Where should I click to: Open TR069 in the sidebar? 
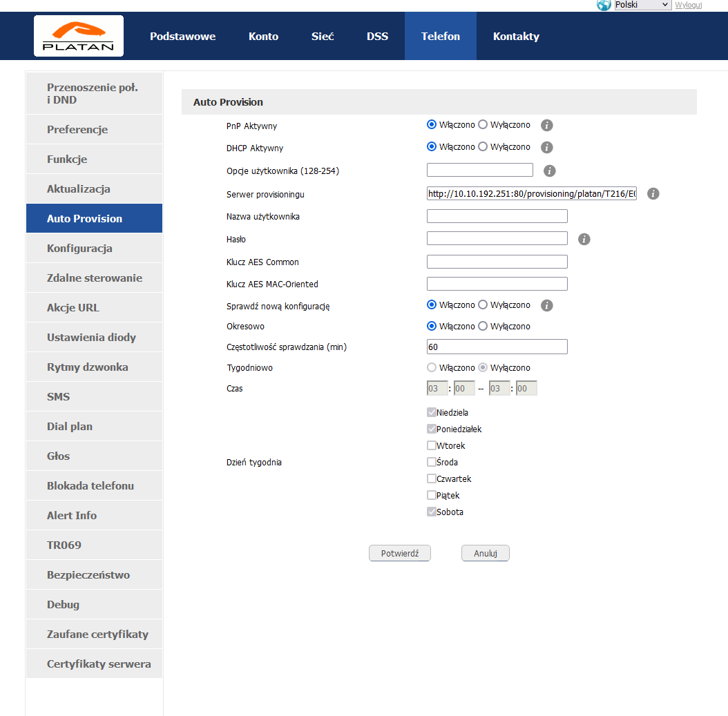tap(94, 545)
